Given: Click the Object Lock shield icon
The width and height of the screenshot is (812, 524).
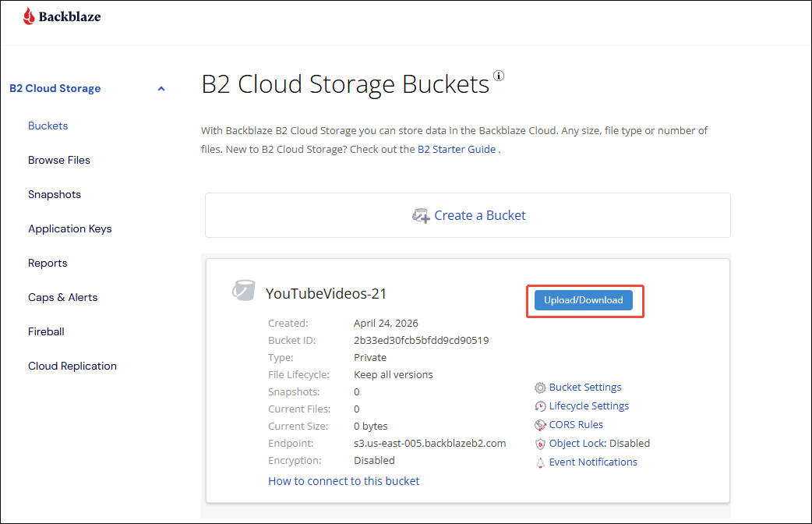Looking at the screenshot, I should [540, 444].
